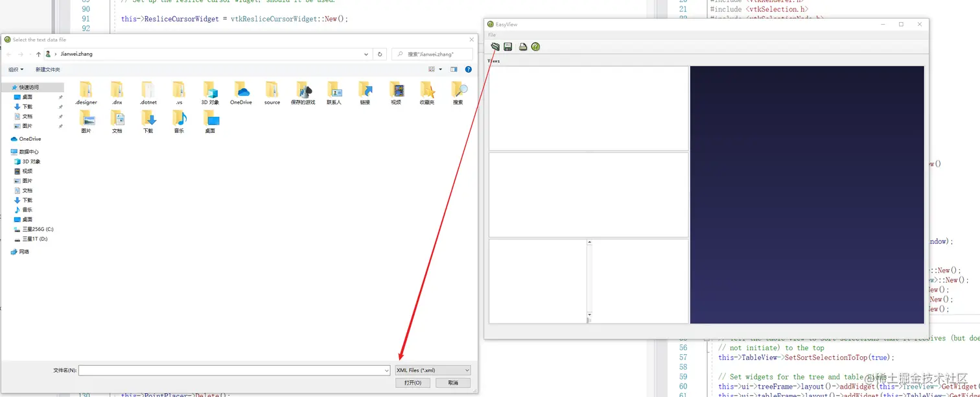The image size is (980, 397).
Task: Open the File menu in EasyView
Action: click(492, 35)
